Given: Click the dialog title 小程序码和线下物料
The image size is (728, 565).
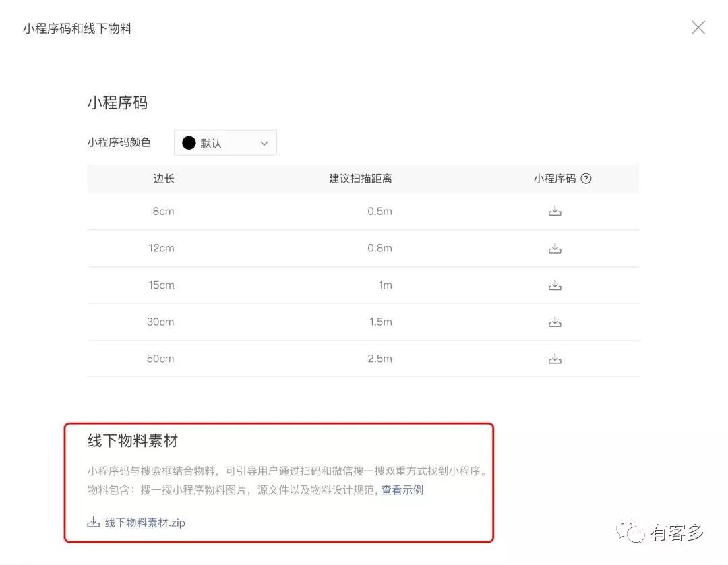Looking at the screenshot, I should pyautogui.click(x=77, y=29).
